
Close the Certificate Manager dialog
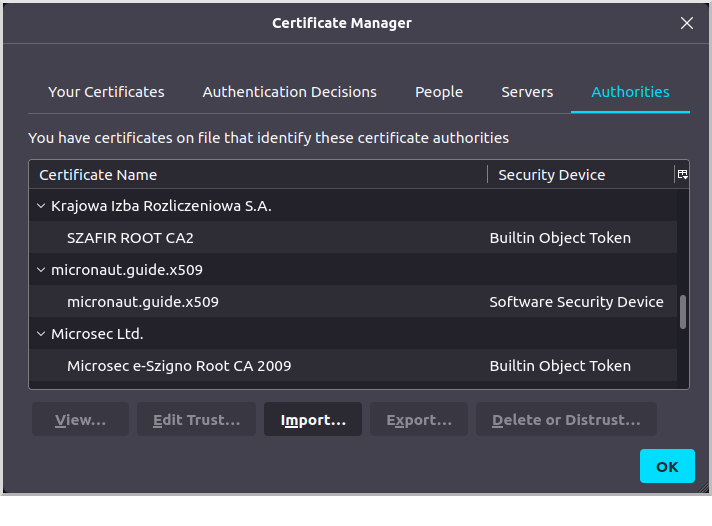tap(687, 23)
